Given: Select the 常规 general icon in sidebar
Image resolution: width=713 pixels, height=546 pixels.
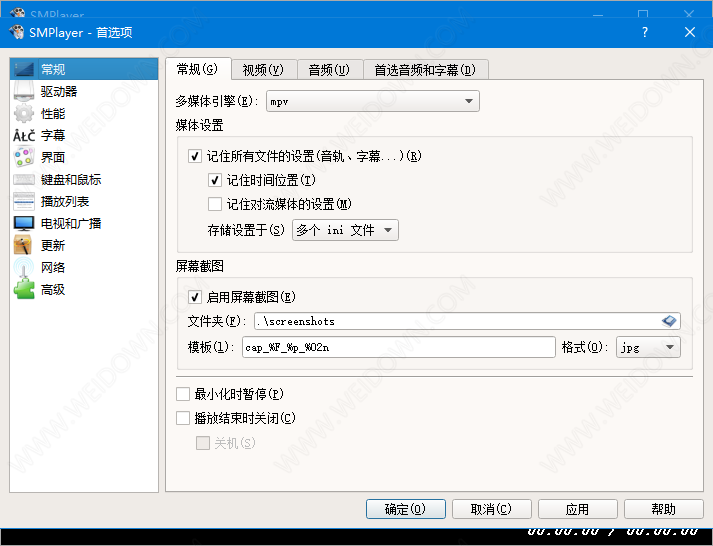Looking at the screenshot, I should click(x=24, y=70).
